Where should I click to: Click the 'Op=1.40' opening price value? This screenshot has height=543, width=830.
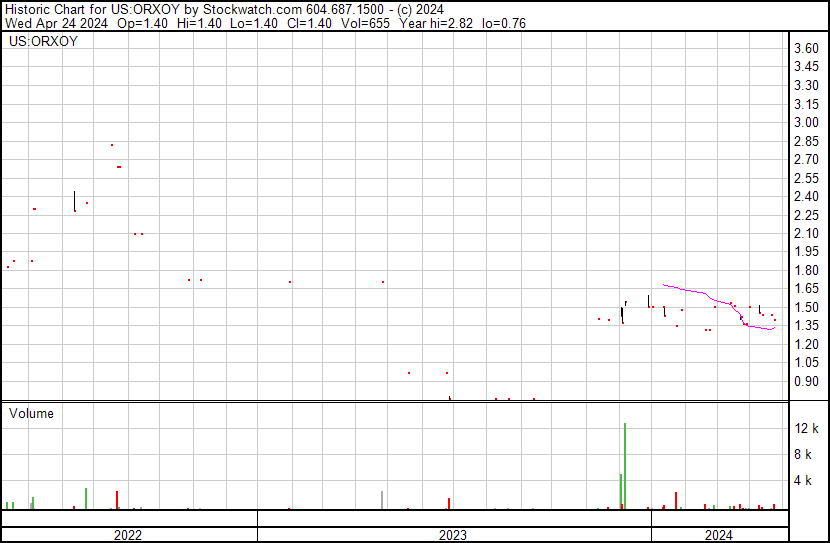pos(143,23)
